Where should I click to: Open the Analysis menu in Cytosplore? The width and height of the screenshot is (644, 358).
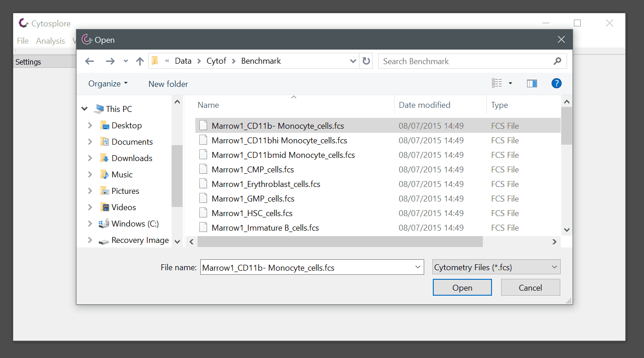point(51,41)
